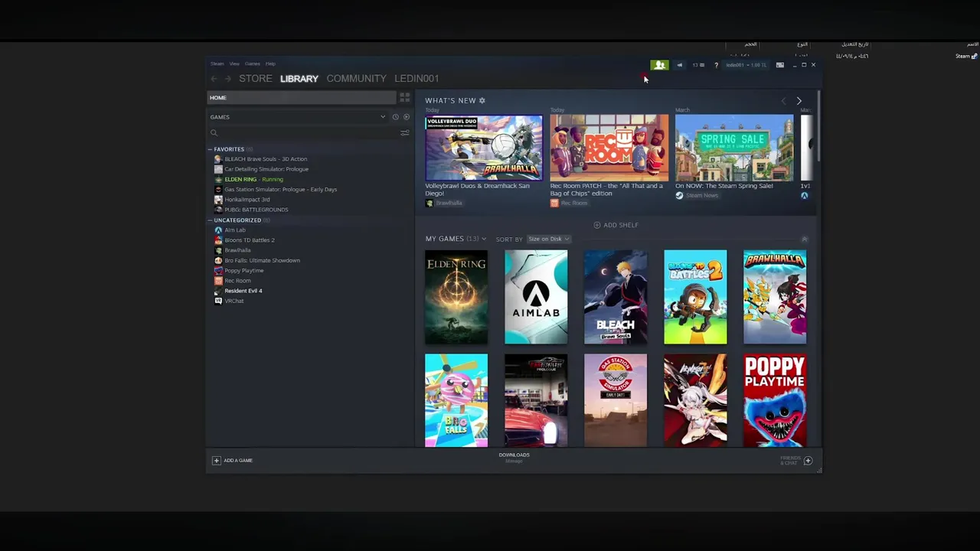
Task: Open the Games menu
Action: [x=252, y=64]
